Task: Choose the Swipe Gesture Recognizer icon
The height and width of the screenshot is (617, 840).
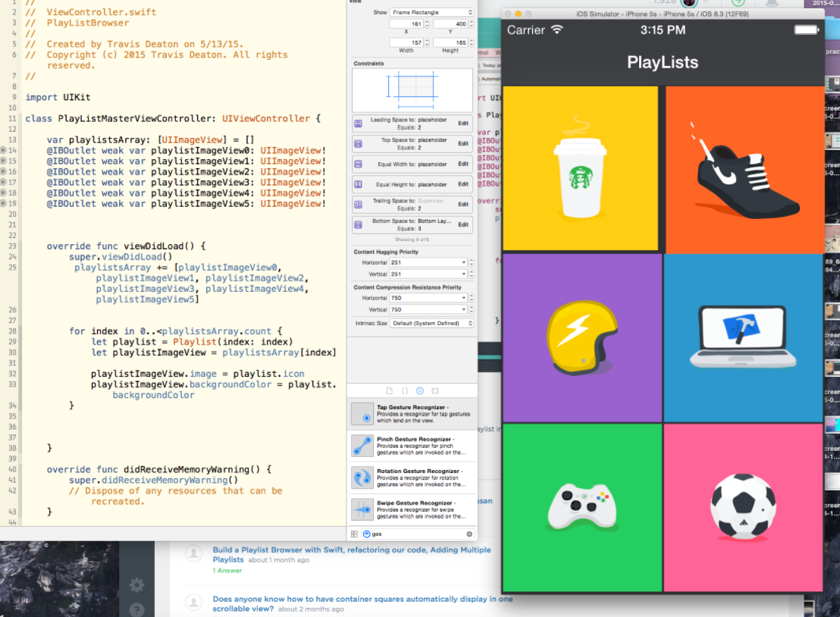Action: coord(362,509)
